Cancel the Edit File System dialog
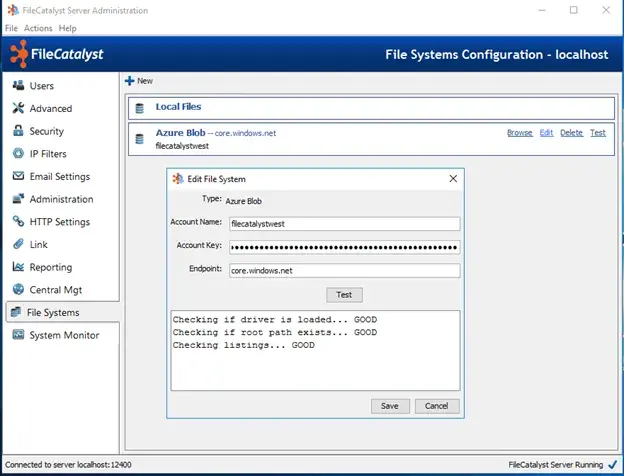This screenshot has height=476, width=624. [437, 406]
